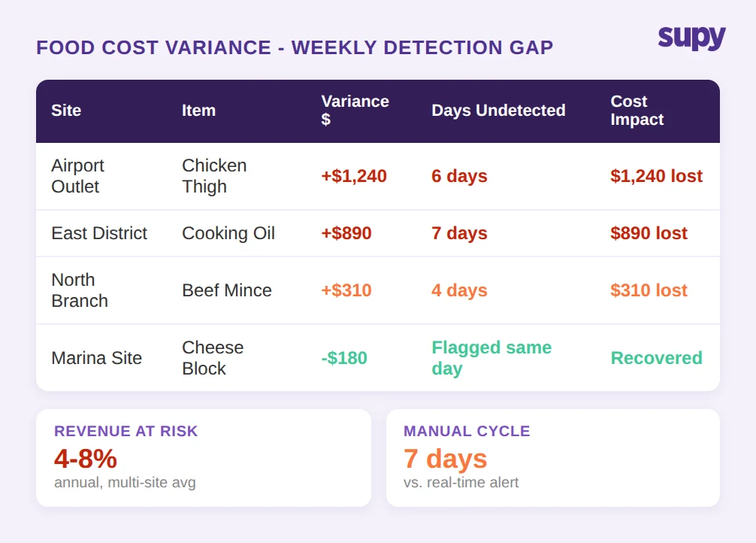This screenshot has width=756, height=543.
Task: Click the 'Manual Cycle' card label
Action: [x=467, y=431]
